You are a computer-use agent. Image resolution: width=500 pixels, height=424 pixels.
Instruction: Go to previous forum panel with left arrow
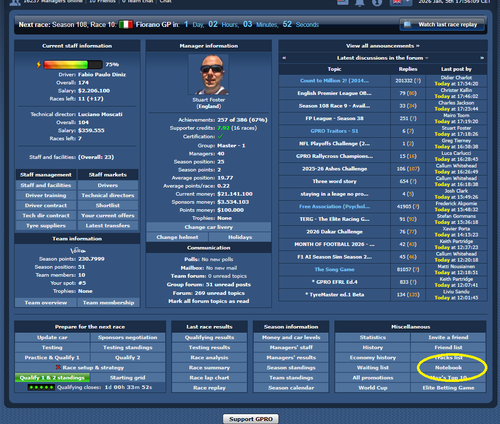click(x=284, y=58)
